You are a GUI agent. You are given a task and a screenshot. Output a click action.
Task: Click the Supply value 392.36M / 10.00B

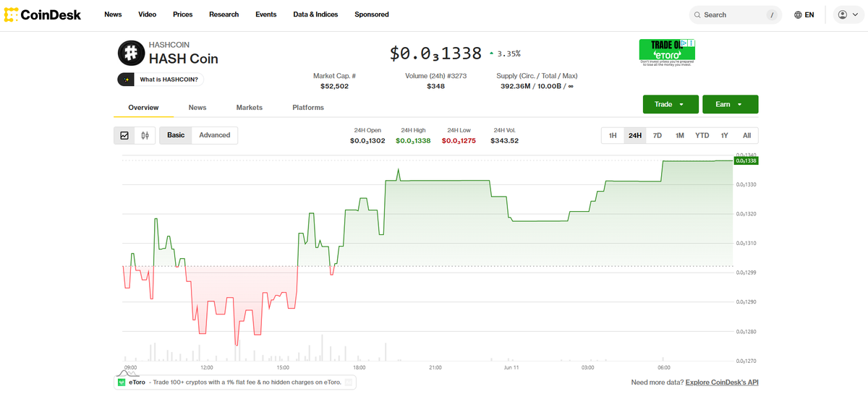click(x=537, y=86)
